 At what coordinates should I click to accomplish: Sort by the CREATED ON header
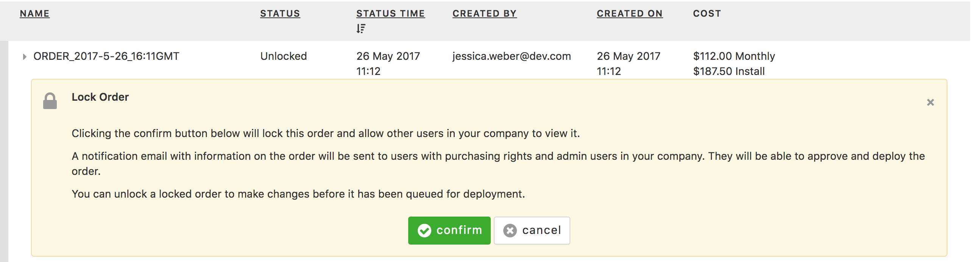pyautogui.click(x=630, y=13)
